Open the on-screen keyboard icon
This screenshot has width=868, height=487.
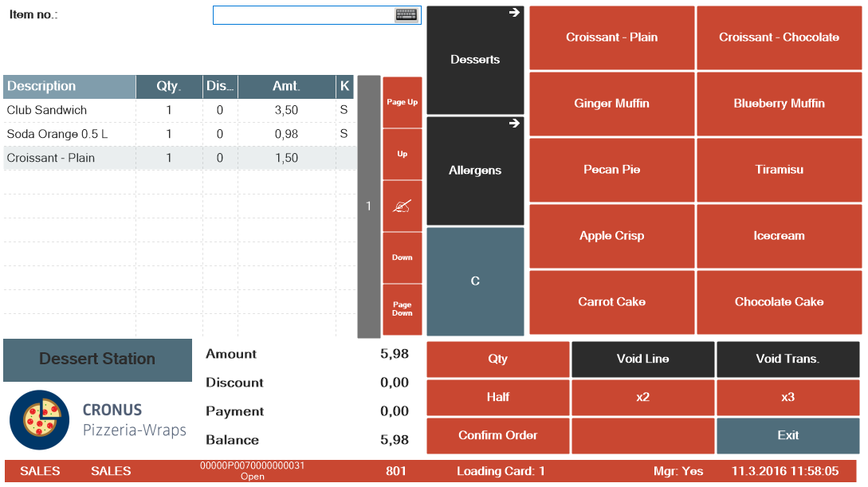coord(407,15)
